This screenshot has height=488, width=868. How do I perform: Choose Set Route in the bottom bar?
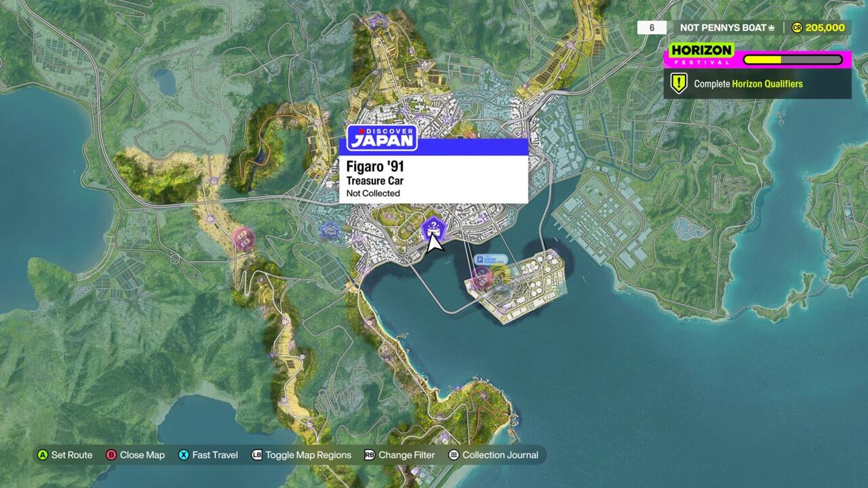point(72,455)
